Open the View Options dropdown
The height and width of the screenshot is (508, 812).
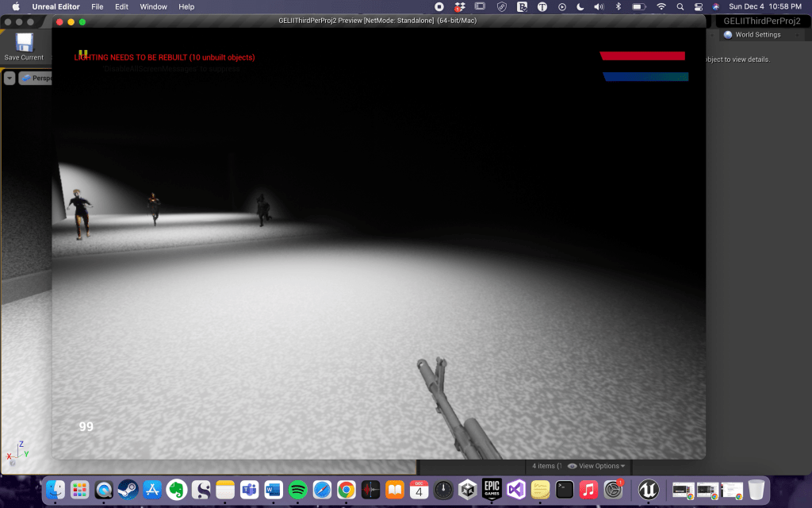(x=596, y=466)
